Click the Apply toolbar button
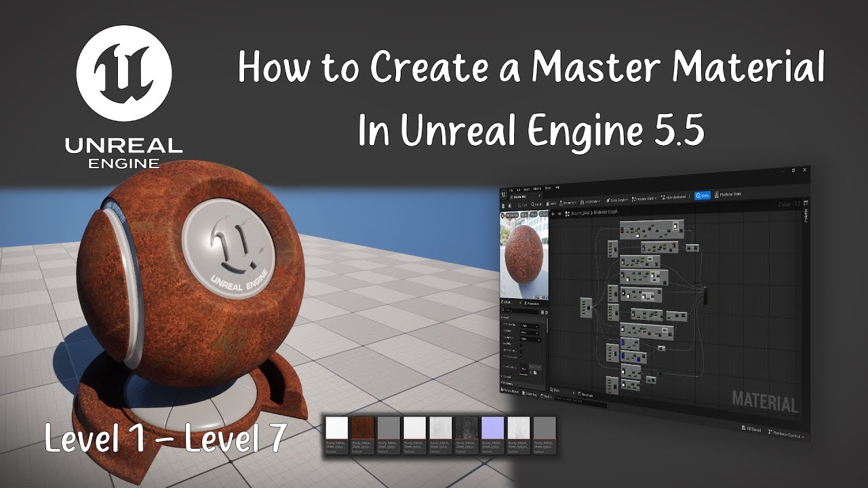This screenshot has height=488, width=868. pyautogui.click(x=522, y=205)
